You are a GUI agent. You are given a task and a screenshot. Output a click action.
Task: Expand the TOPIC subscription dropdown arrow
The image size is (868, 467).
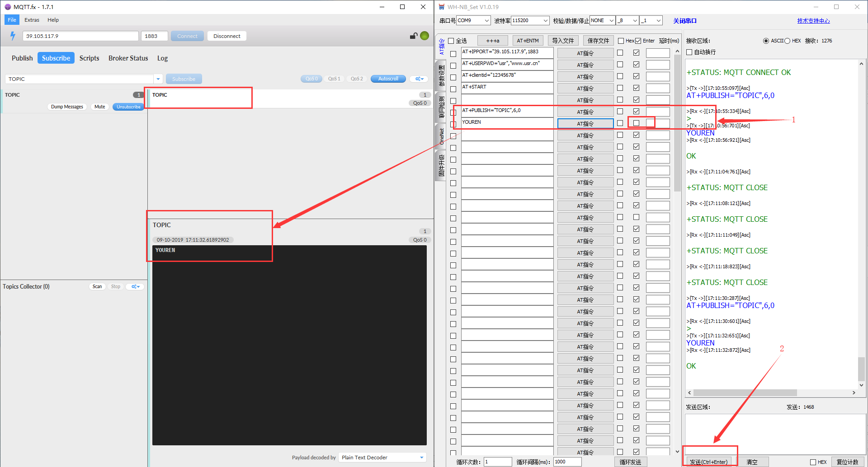click(x=158, y=79)
